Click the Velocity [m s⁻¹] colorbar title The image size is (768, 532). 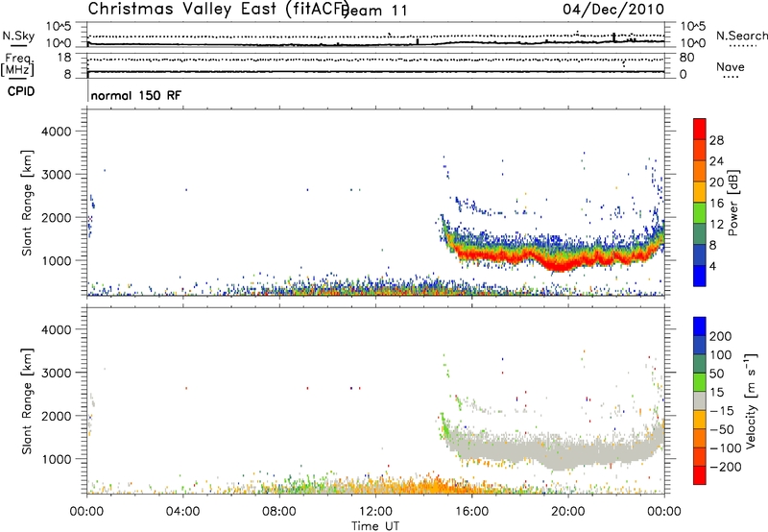[x=751, y=400]
